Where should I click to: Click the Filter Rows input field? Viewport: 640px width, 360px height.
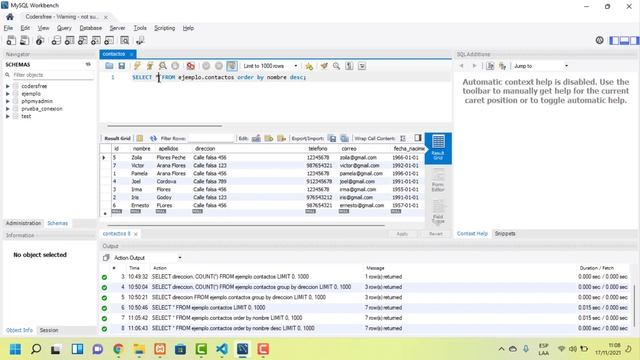tap(211, 138)
